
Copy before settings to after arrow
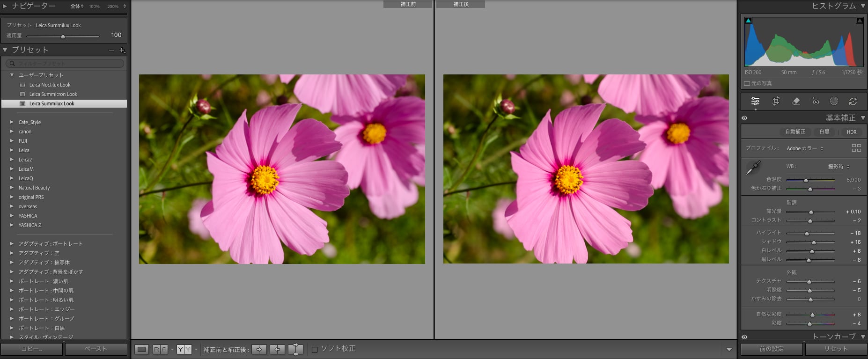point(259,349)
